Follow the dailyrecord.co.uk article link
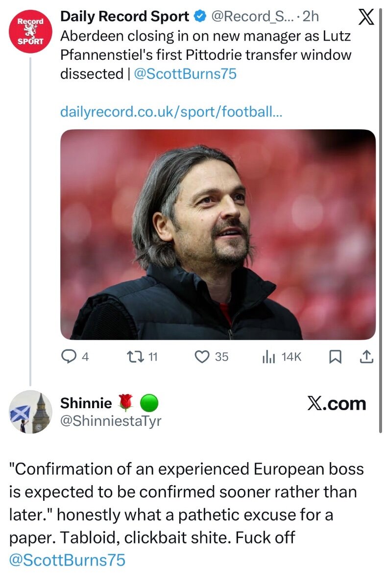 171,112
